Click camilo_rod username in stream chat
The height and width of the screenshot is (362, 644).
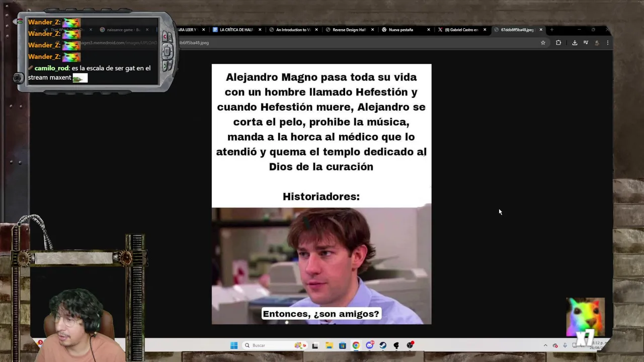point(52,68)
